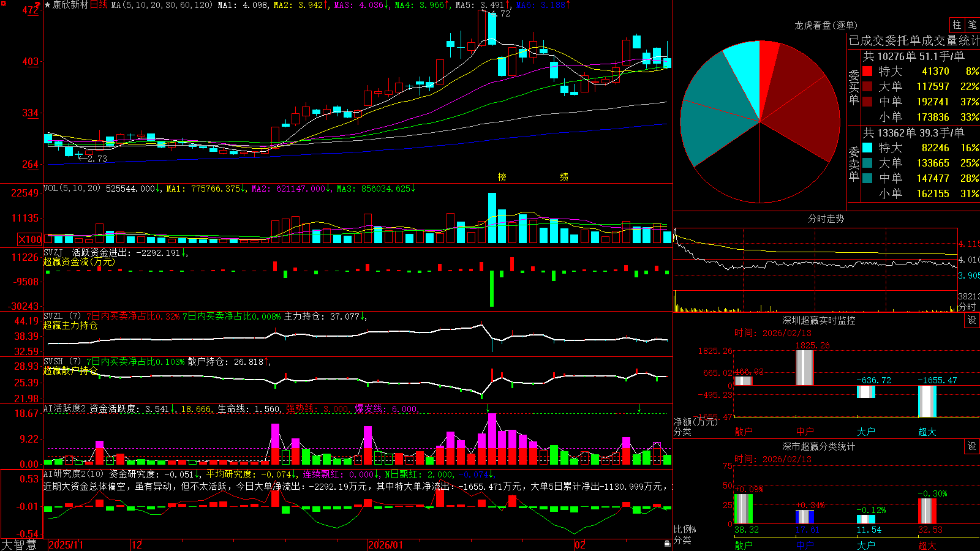980x551 pixels.
Task: Switch the pie panel to 笔 view
Action: [x=972, y=25]
